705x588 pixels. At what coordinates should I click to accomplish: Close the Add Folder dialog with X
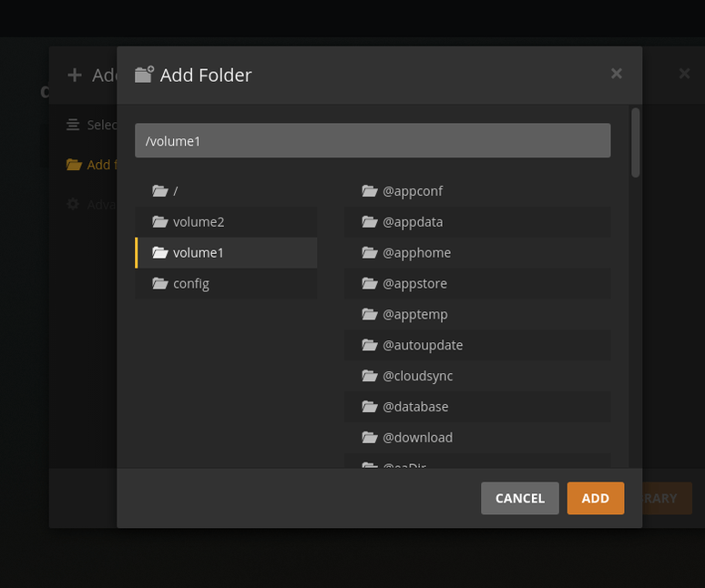click(617, 74)
